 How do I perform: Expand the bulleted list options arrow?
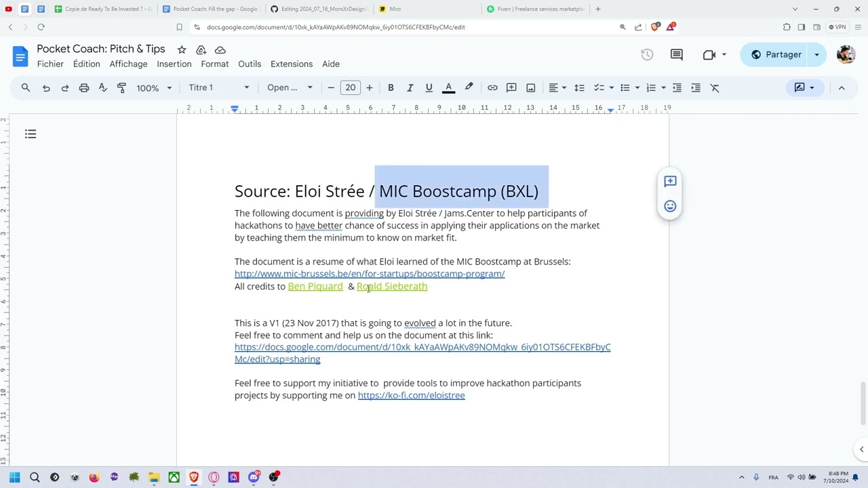pos(637,87)
